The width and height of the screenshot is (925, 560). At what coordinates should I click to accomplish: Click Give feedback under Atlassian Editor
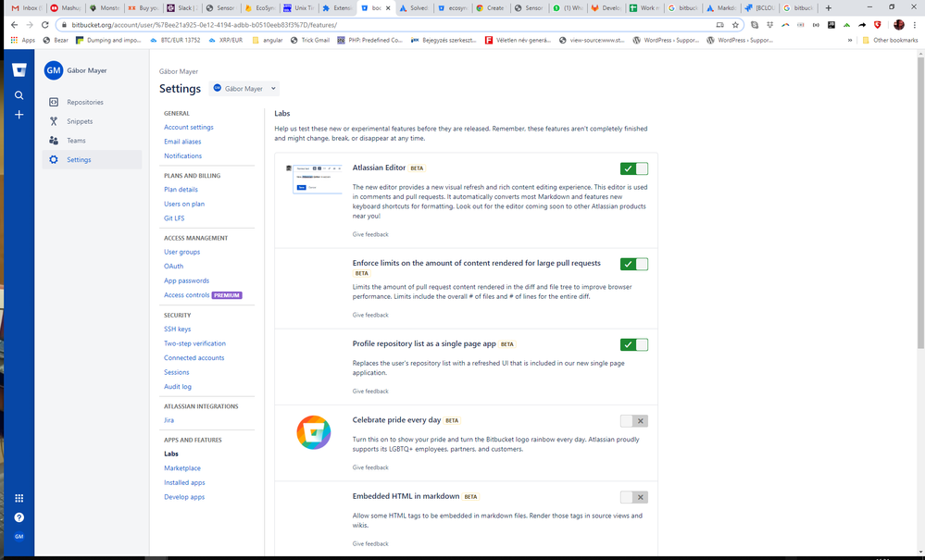pos(370,234)
